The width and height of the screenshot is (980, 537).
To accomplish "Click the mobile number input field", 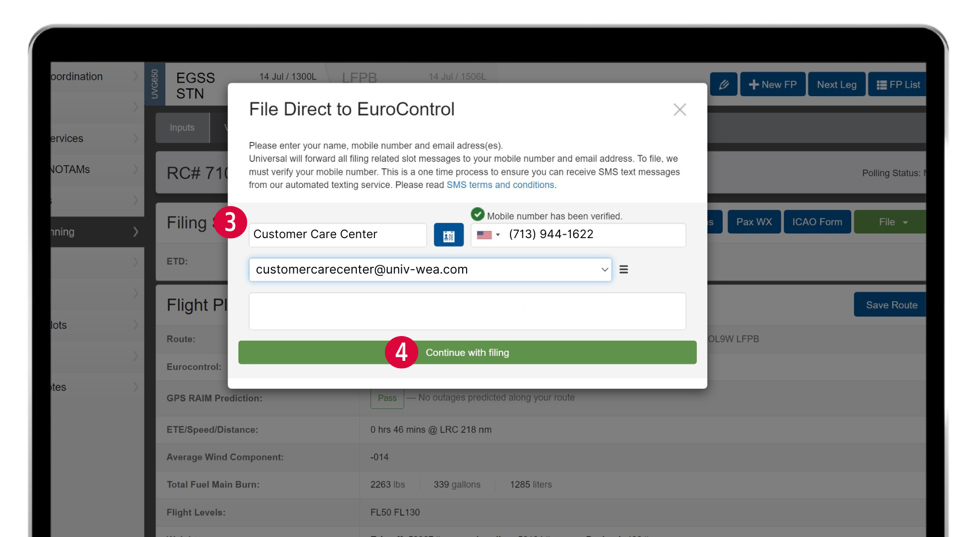I will click(594, 235).
